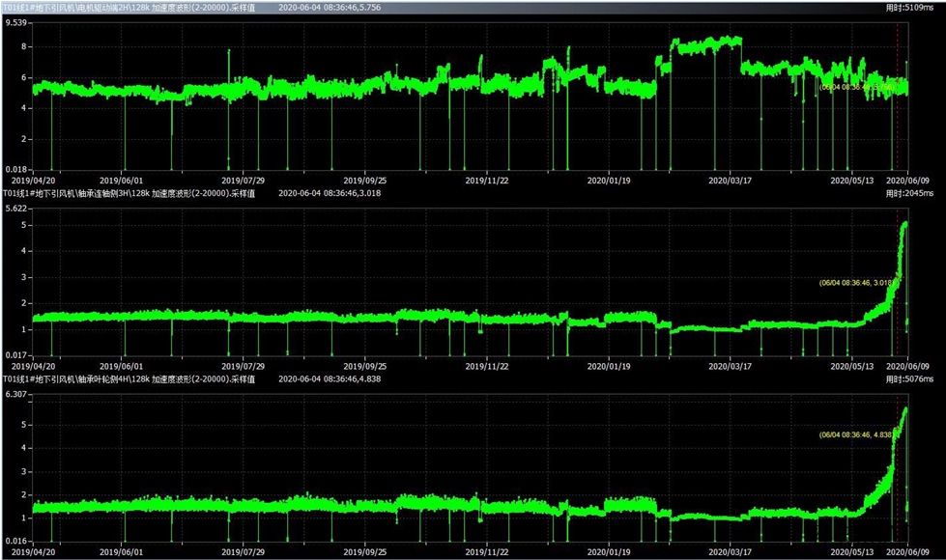Click the 9.539 maximum value on top y-axis

click(16, 22)
